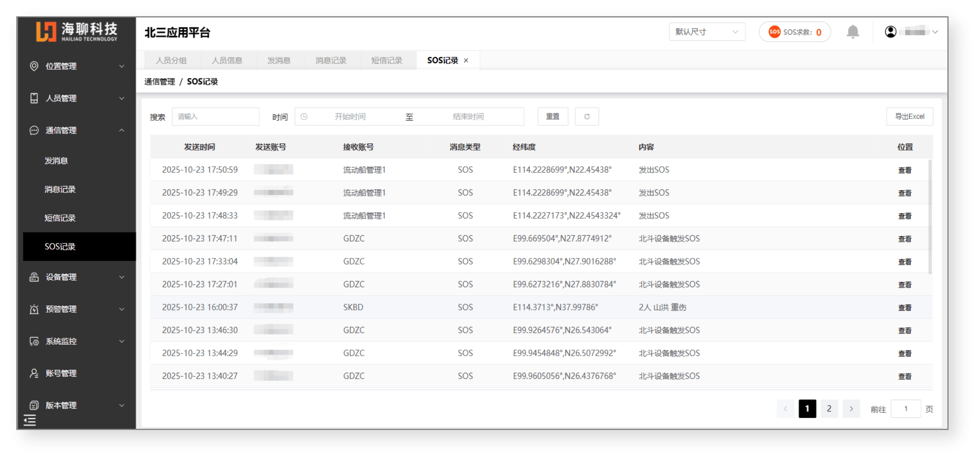The height and width of the screenshot is (461, 980).
Task: Click the previous page arrow
Action: pyautogui.click(x=785, y=409)
